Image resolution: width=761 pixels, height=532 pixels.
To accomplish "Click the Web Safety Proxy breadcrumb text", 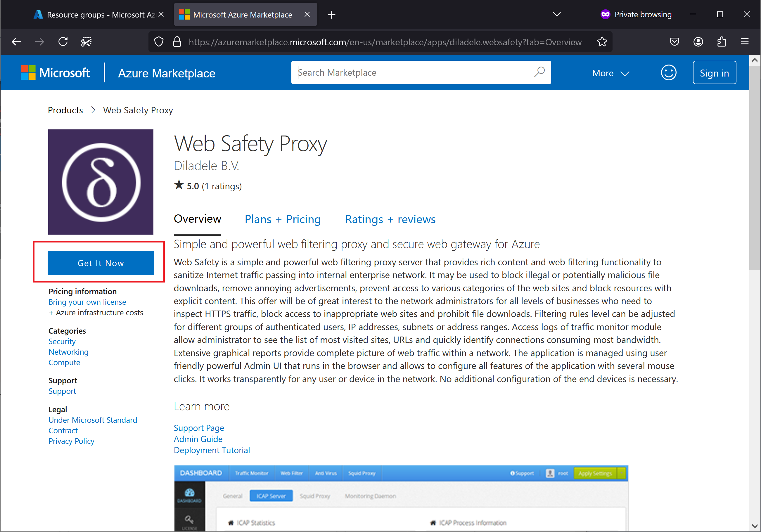I will (x=138, y=110).
